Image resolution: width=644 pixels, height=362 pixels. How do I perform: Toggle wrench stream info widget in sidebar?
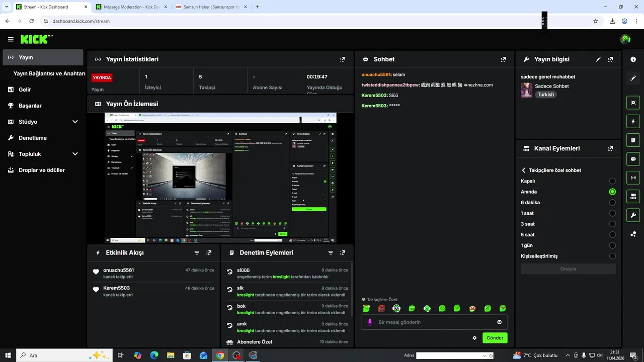click(633, 215)
